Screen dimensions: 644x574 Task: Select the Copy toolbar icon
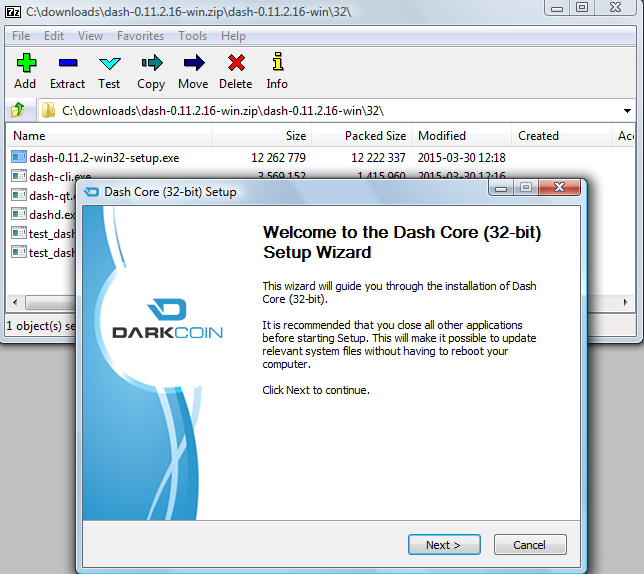(x=152, y=63)
